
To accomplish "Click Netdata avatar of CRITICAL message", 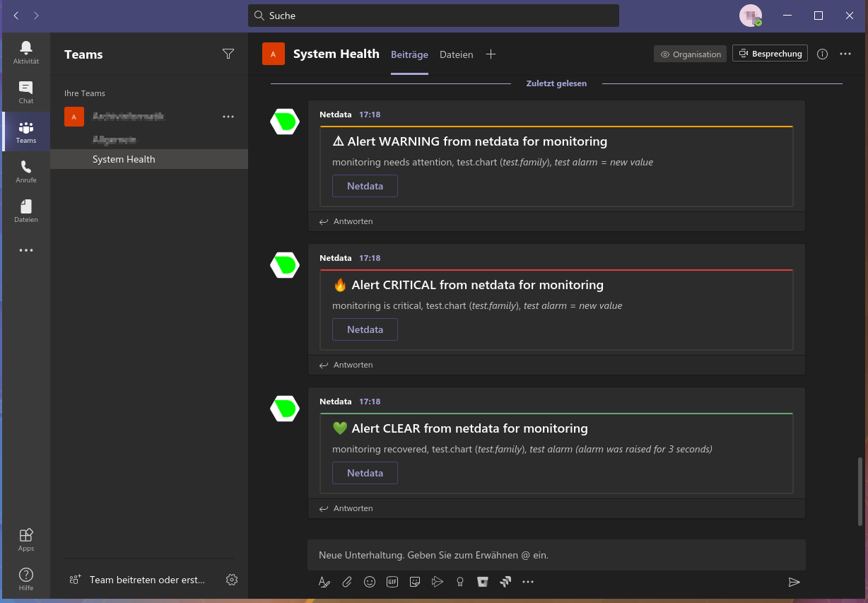I will coord(285,265).
